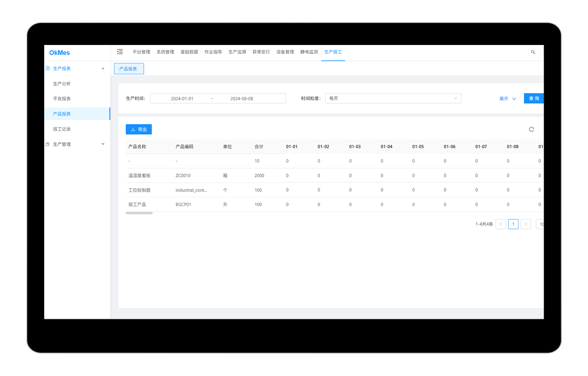Image resolution: width=588 pixels, height=376 pixels.
Task: Click the start date field 2024-01-01
Action: pos(182,99)
